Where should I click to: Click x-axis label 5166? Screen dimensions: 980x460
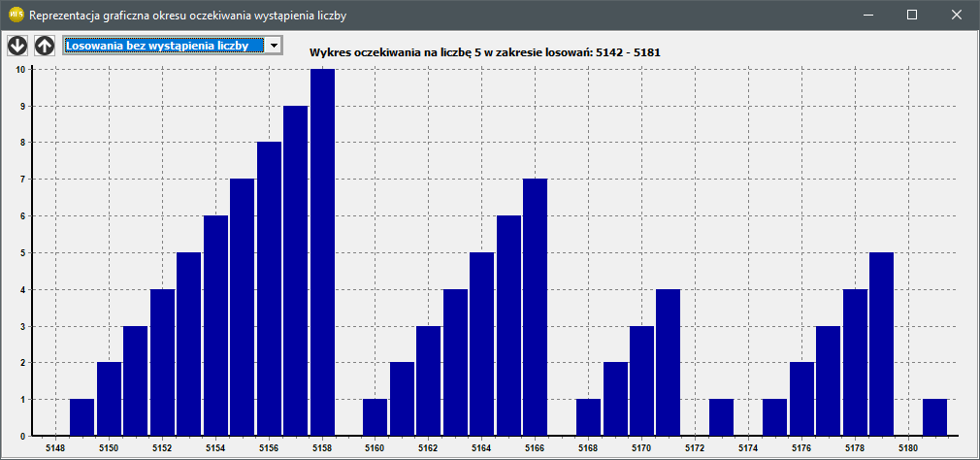point(535,447)
